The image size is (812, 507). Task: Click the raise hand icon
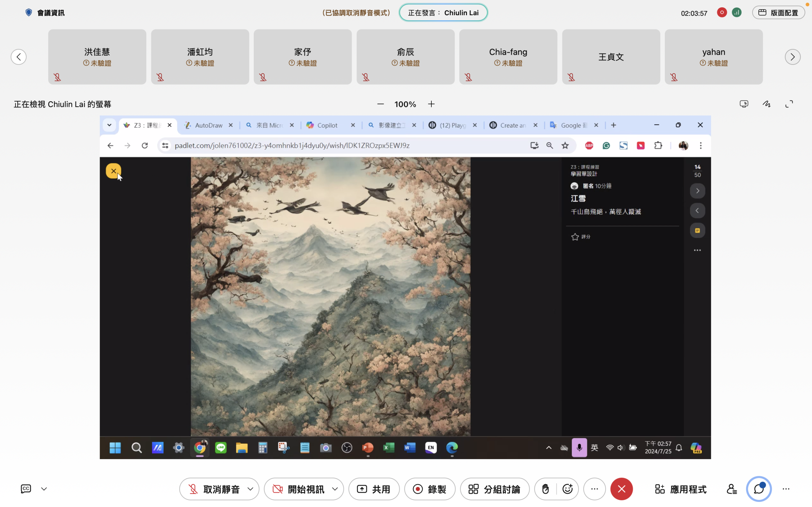[x=545, y=489]
